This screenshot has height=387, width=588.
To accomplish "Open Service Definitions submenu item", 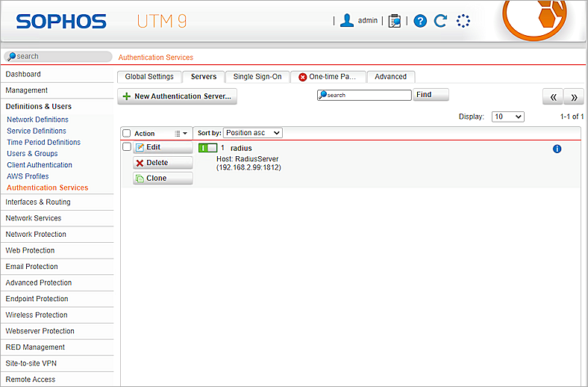I will tap(37, 131).
